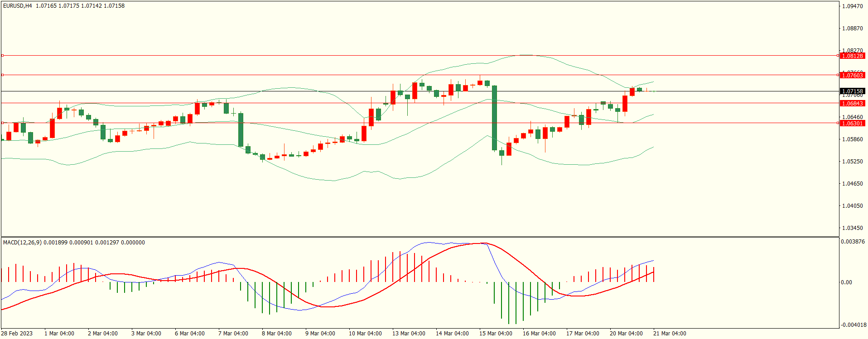The image size is (868, 339).
Task: Click the 3 Mar 04:00 time label
Action: 146,334
